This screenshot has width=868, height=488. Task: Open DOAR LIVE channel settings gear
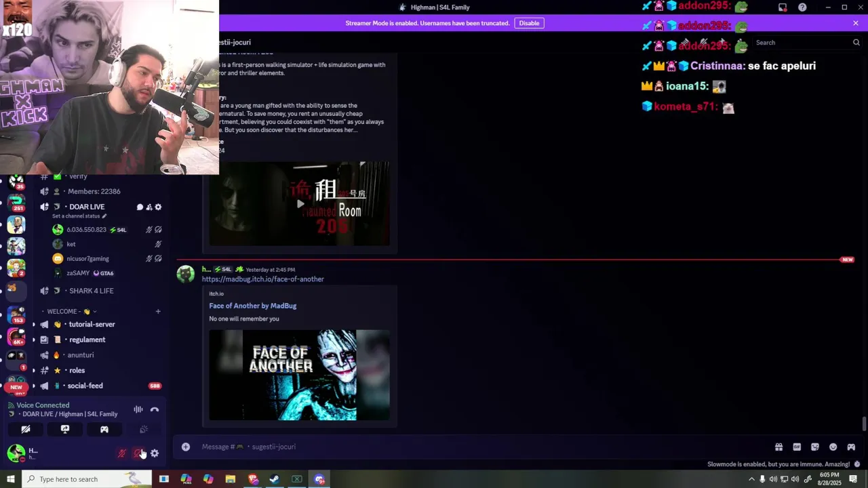pos(159,207)
